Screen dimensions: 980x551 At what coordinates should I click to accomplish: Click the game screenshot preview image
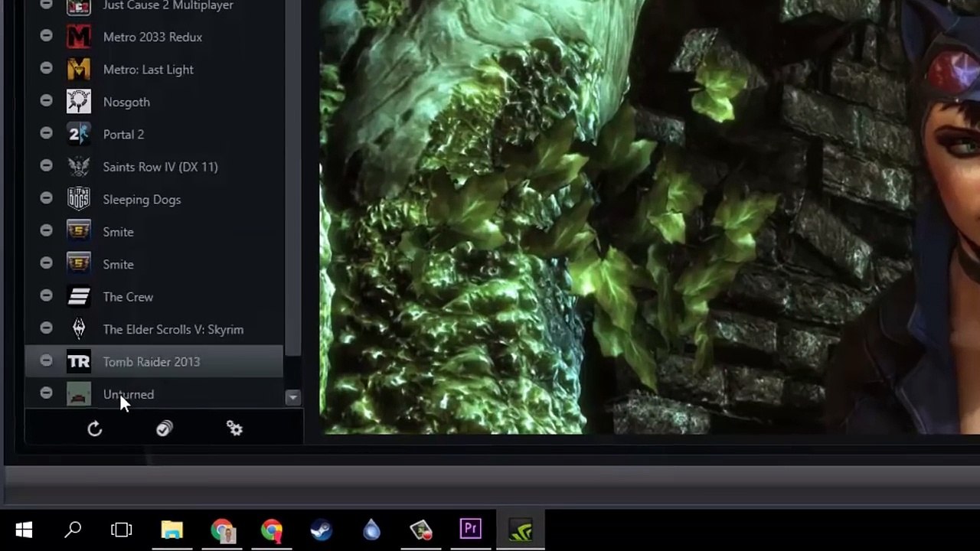[649, 217]
